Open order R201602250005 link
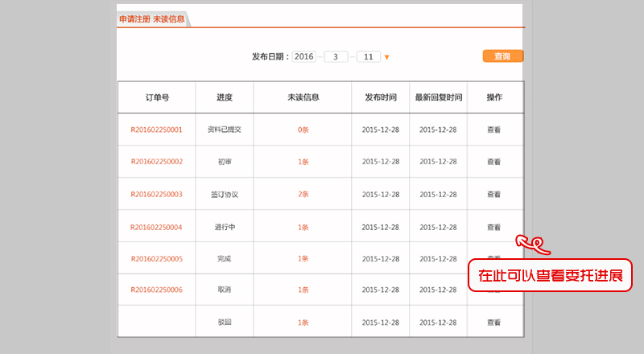The height and width of the screenshot is (354, 644). tap(156, 259)
